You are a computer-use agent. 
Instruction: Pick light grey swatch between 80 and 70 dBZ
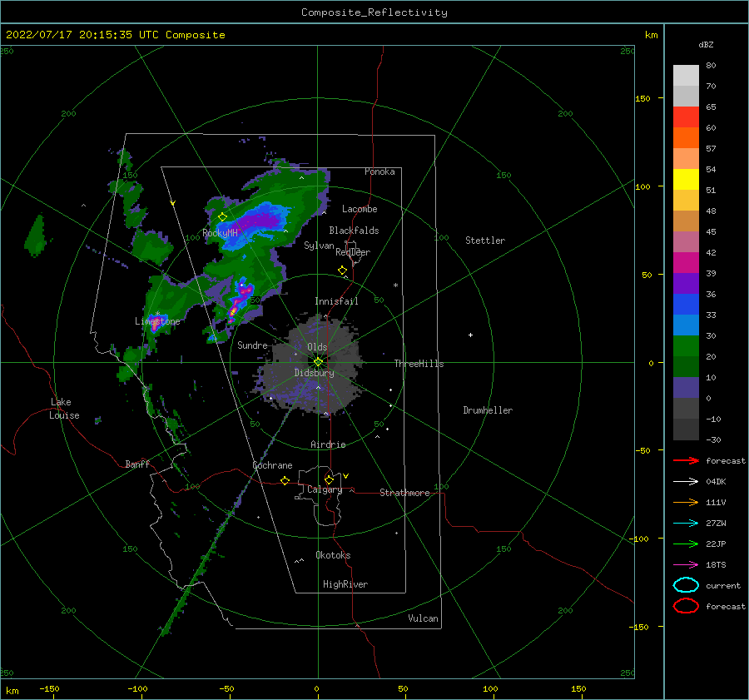point(686,76)
